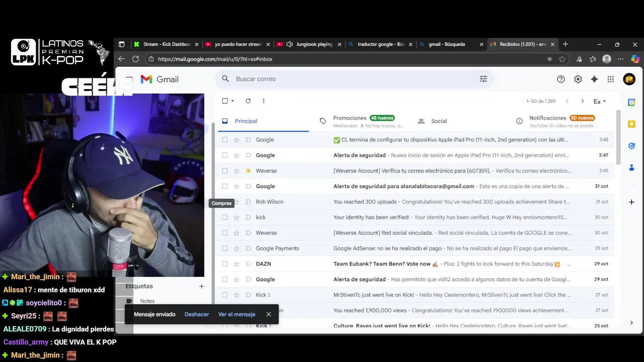Select the first Google iPad Pro email checkbox

[x=225, y=140]
